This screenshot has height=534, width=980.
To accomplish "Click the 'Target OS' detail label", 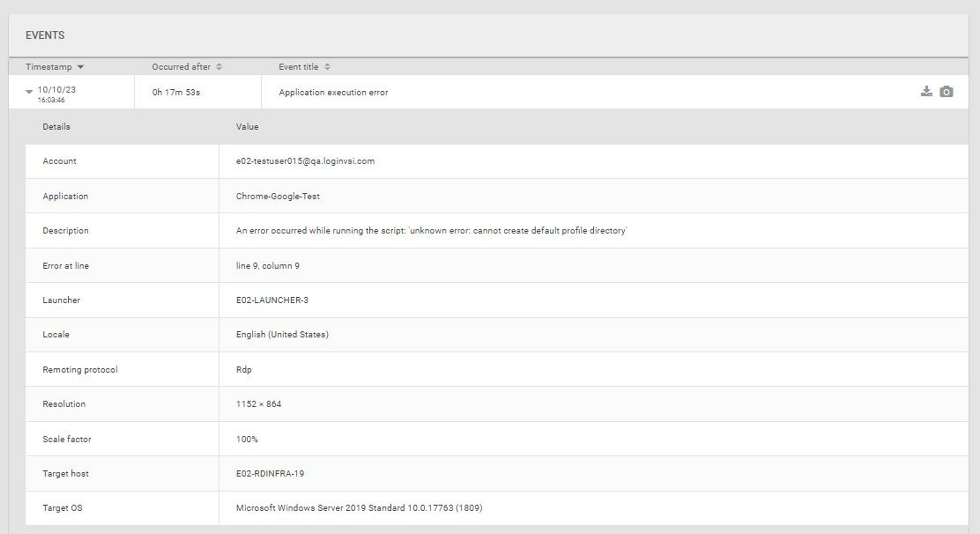I will (x=62, y=508).
